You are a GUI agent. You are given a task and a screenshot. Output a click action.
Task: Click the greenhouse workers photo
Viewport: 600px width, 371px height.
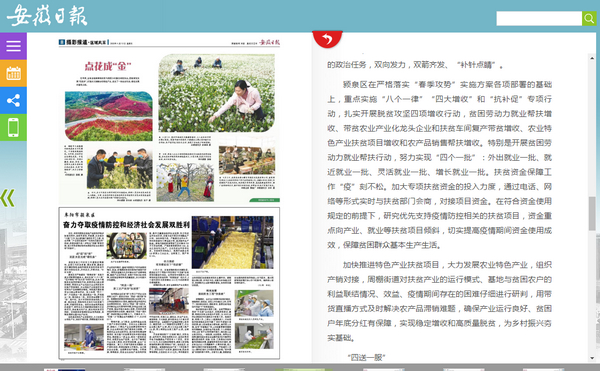pyautogui.click(x=247, y=160)
